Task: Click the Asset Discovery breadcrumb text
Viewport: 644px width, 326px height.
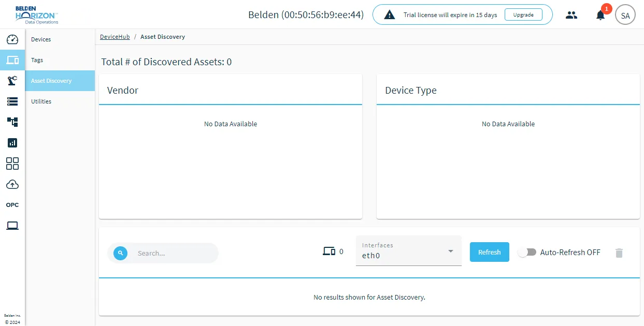Action: [x=163, y=37]
